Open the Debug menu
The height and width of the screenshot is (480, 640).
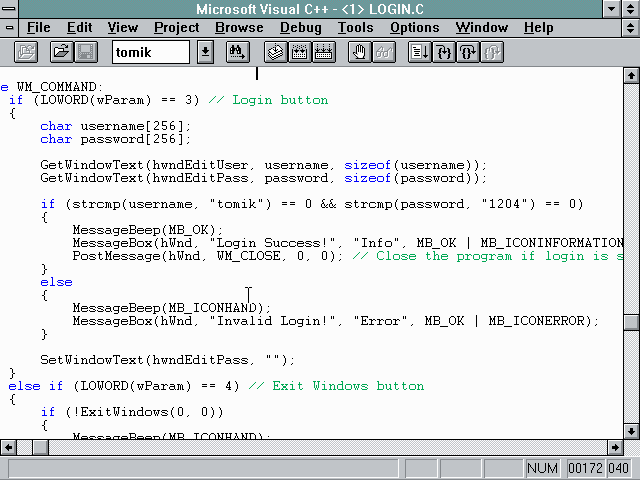point(300,28)
